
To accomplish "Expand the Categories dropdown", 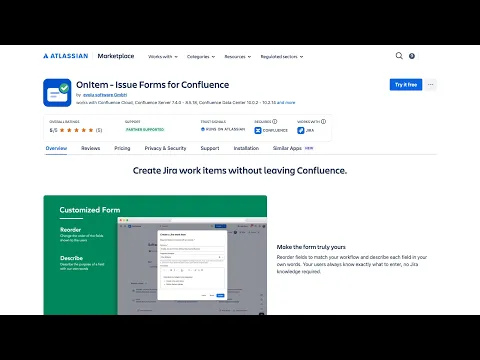I will coord(201,57).
